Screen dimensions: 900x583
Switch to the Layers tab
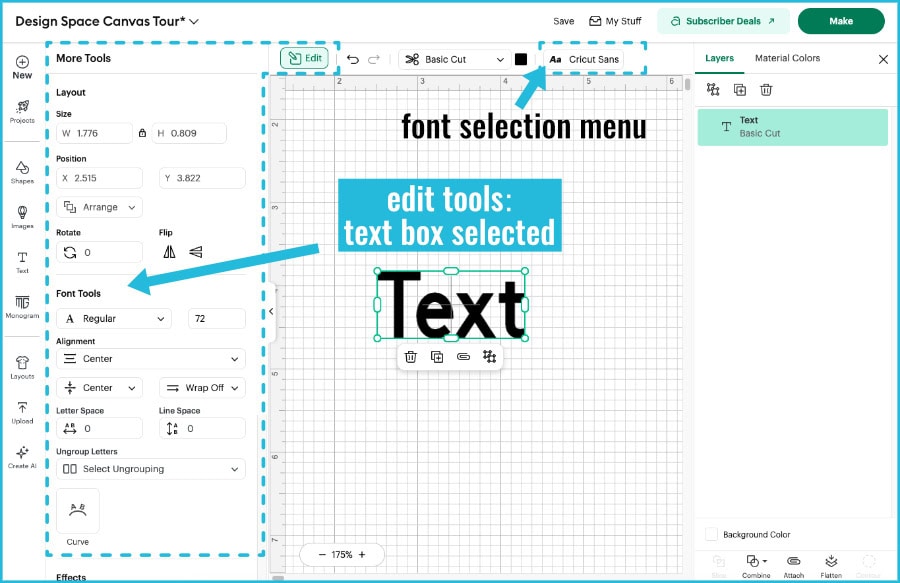pos(719,58)
